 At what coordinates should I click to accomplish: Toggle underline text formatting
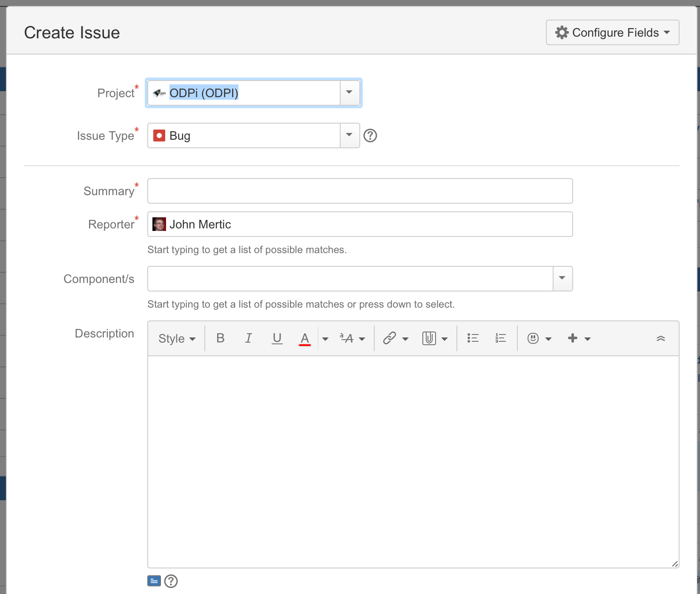pos(277,338)
